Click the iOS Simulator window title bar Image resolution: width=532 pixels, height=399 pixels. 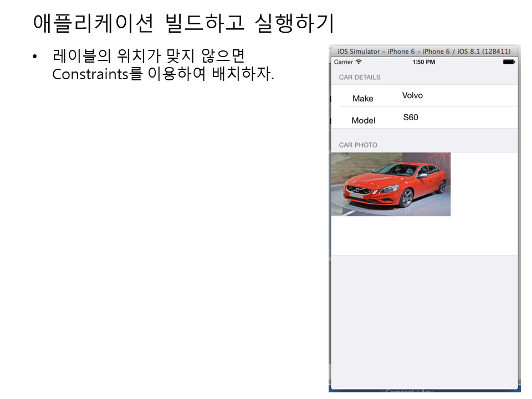tap(424, 52)
